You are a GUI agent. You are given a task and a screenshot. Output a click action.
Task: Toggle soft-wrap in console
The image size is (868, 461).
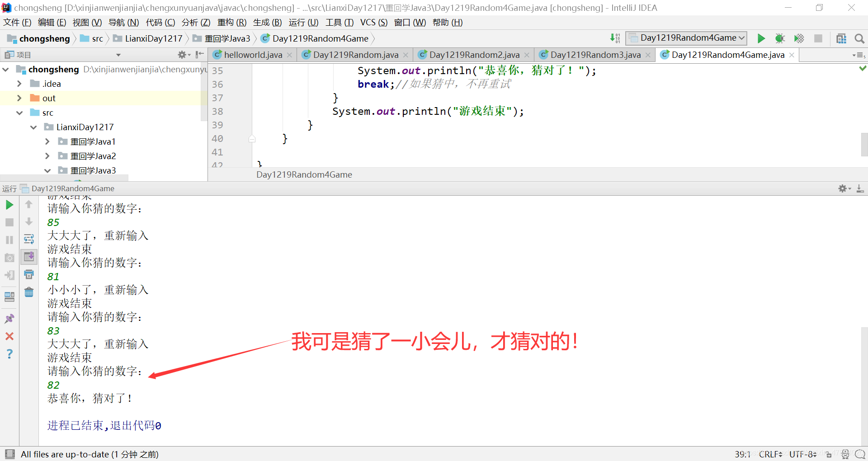point(28,239)
